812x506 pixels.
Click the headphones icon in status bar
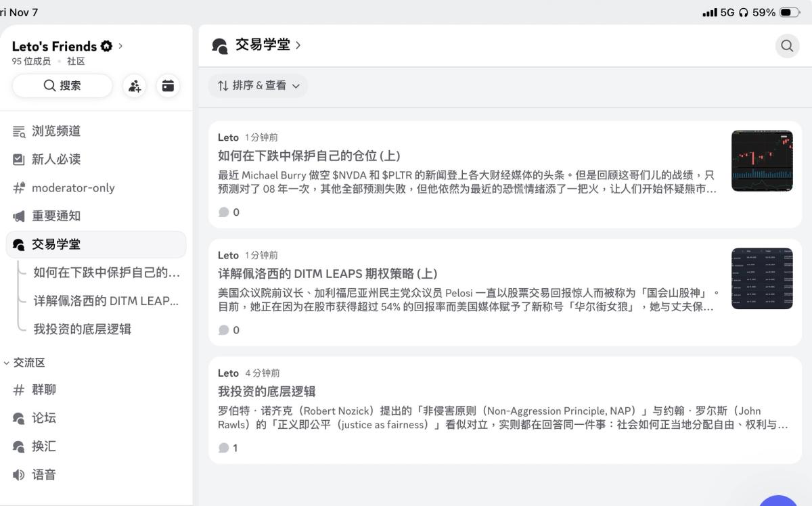[744, 12]
